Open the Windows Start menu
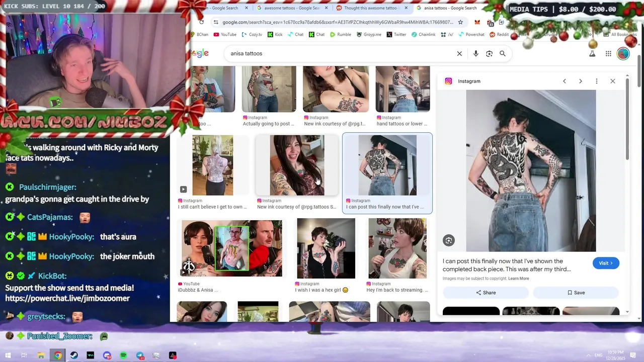Screen dimensions: 644x362 coord(8,355)
